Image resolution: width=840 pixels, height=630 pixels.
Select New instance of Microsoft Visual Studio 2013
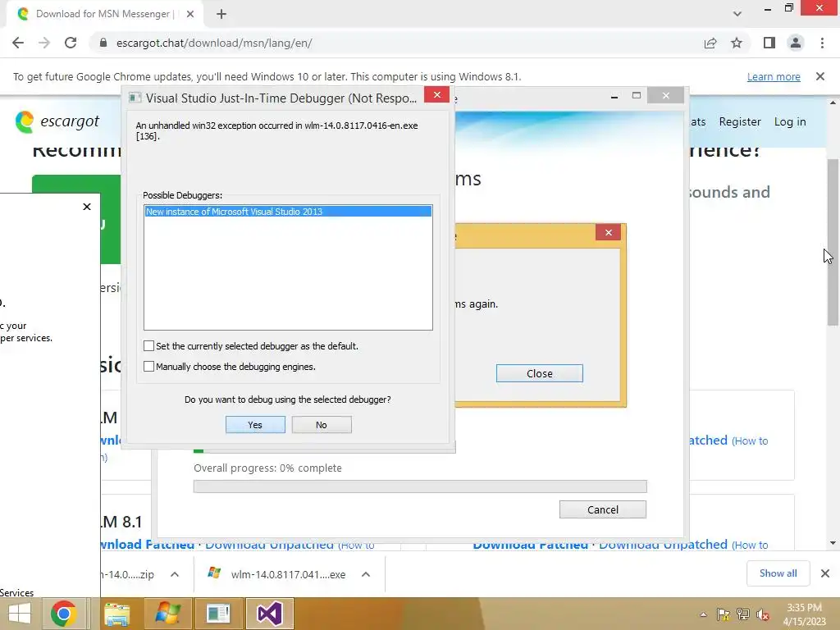pos(288,212)
